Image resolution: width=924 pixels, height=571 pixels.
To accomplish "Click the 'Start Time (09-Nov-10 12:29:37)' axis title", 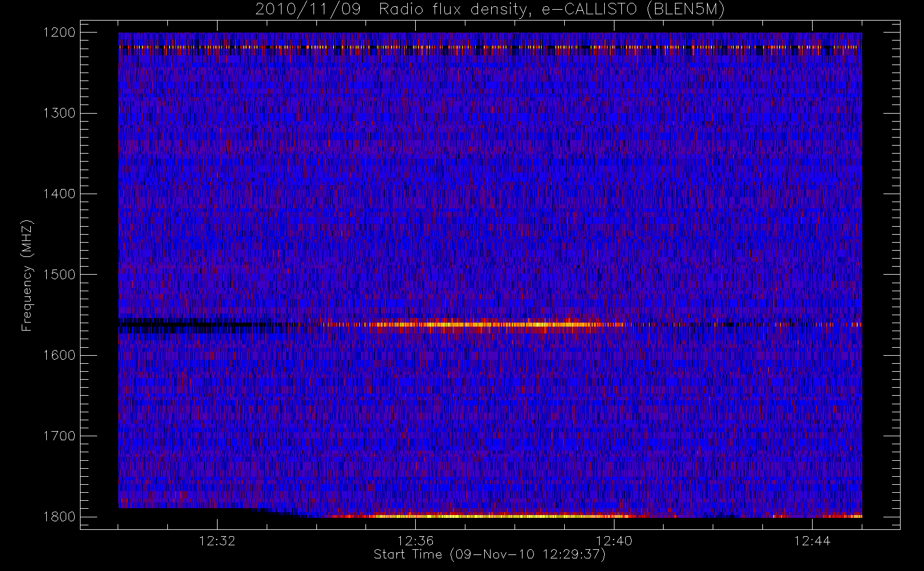I will click(489, 554).
